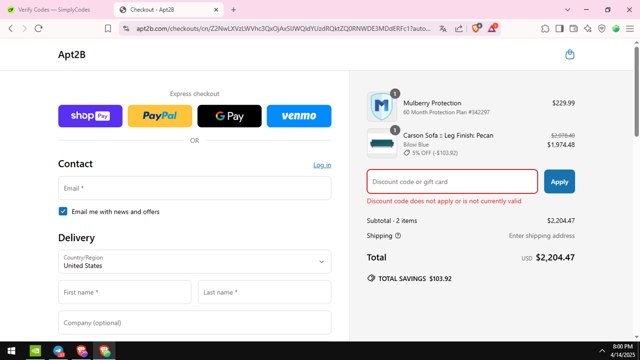Screen dimensions: 640x360
Task: Open the extensions puzzle icon
Action: (545, 29)
